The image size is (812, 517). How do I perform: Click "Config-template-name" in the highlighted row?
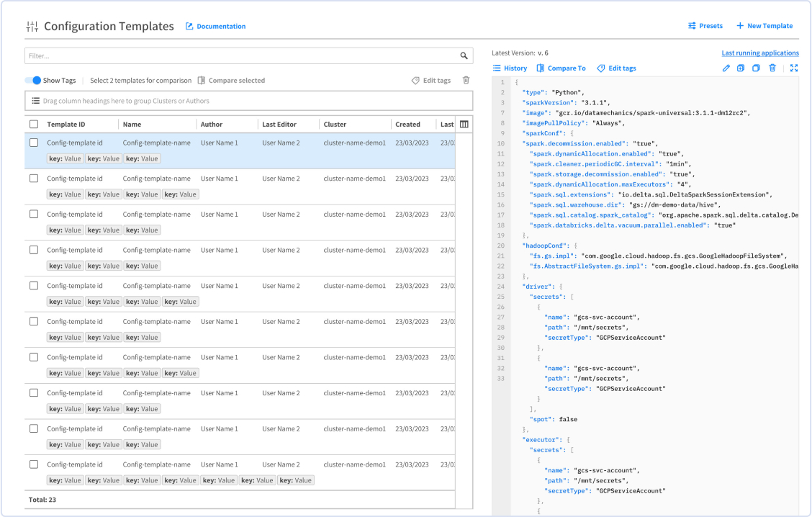pyautogui.click(x=156, y=143)
